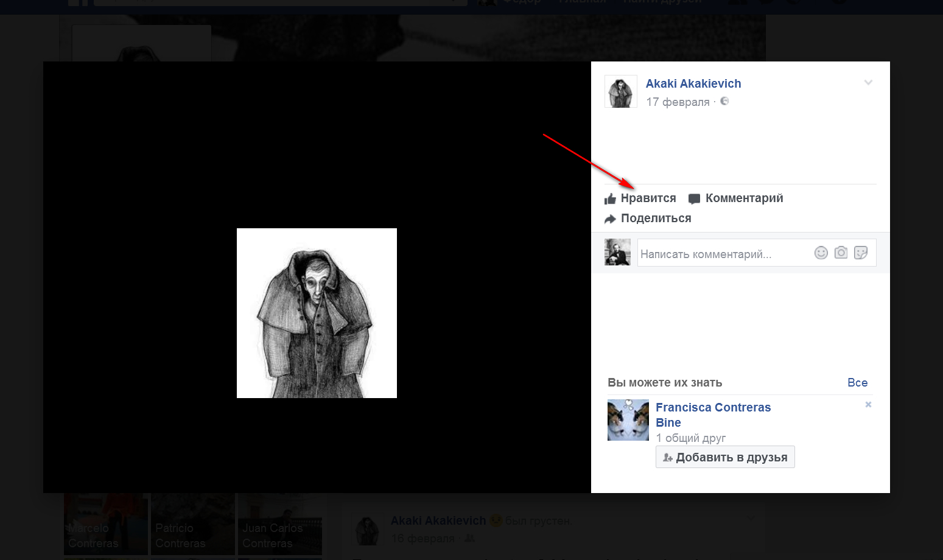Click the overcoat figure photo

[317, 313]
